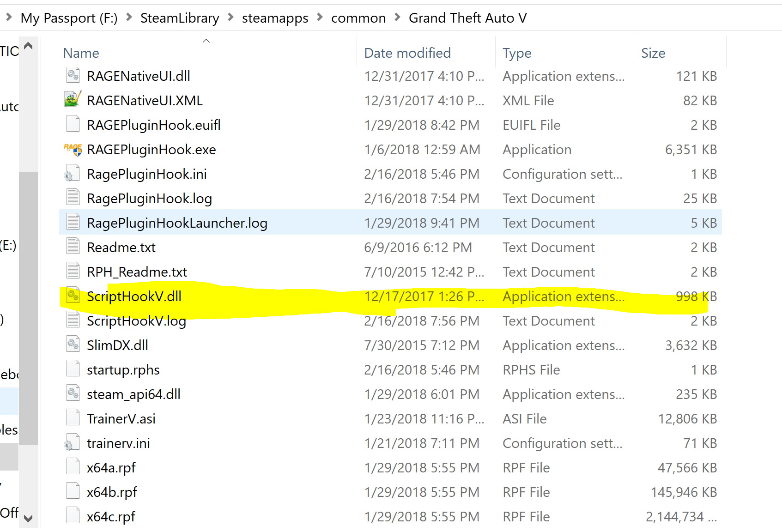
Task: Select steam_api64.dll file name
Action: click(134, 394)
